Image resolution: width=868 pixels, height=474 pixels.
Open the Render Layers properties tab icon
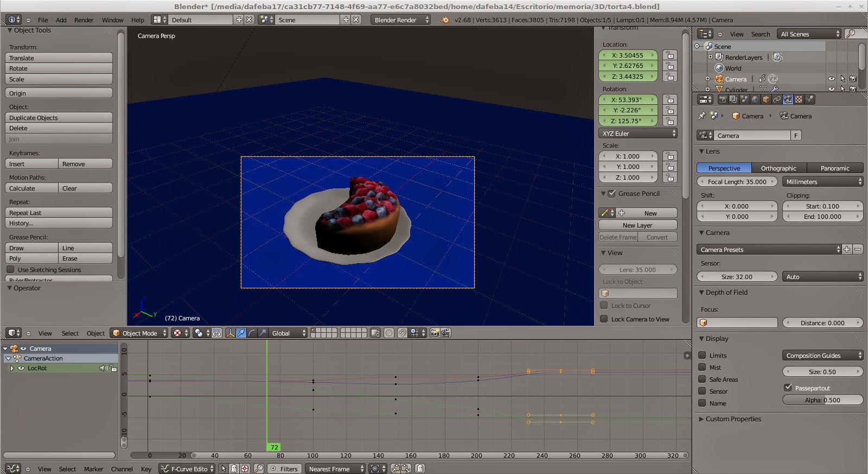(733, 99)
